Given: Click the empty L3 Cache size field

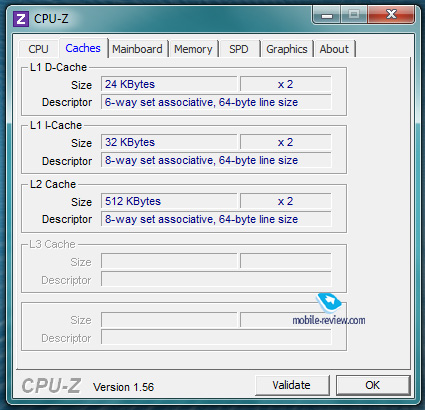Looking at the screenshot, I should (x=169, y=261).
